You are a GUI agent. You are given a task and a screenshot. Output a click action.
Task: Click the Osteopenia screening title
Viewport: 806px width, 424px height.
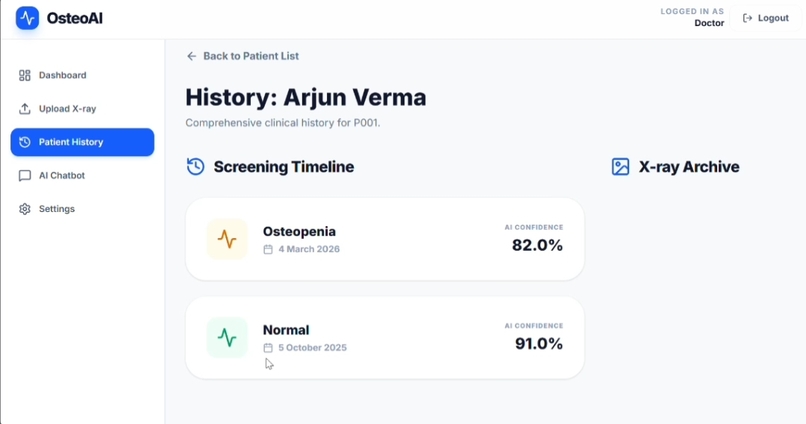point(299,232)
